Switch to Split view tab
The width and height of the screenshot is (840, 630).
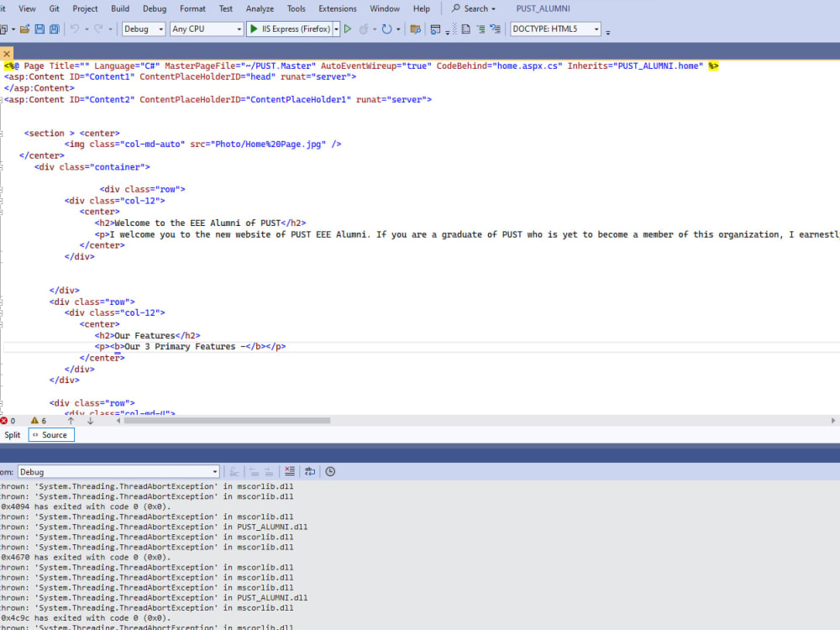(13, 435)
